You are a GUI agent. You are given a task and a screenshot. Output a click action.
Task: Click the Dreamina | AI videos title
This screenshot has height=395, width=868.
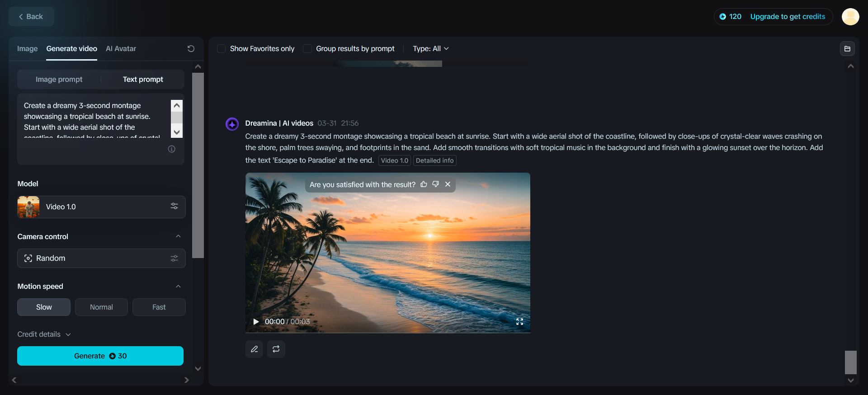click(x=279, y=123)
